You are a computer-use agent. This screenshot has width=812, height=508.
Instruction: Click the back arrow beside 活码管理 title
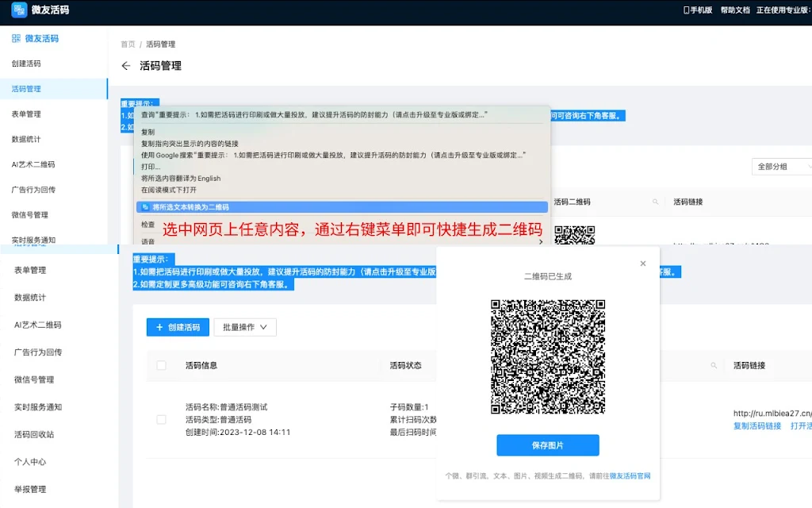(x=126, y=66)
